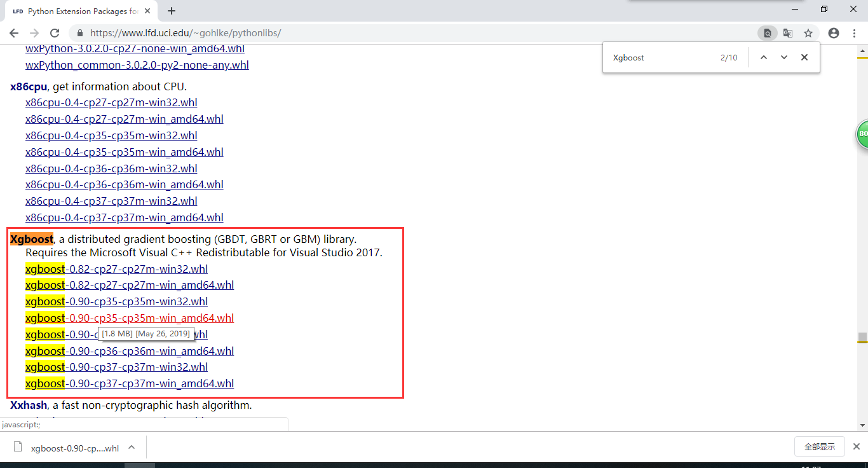Go forward to the next page
Screen dimensions: 868x468
click(34, 33)
